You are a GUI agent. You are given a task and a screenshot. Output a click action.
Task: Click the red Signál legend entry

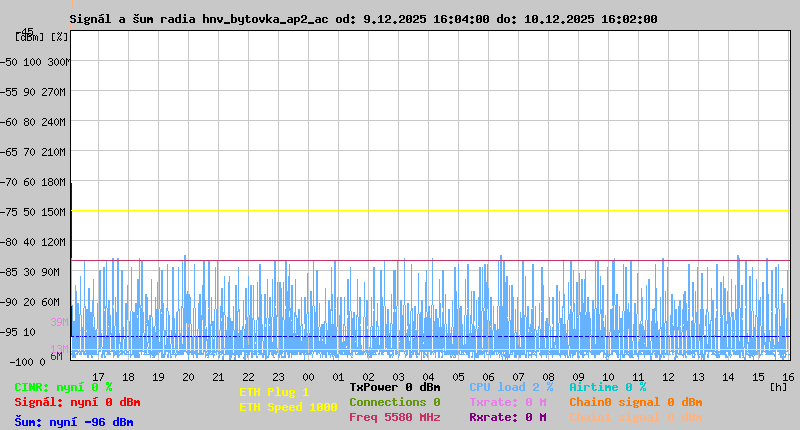pyautogui.click(x=77, y=402)
